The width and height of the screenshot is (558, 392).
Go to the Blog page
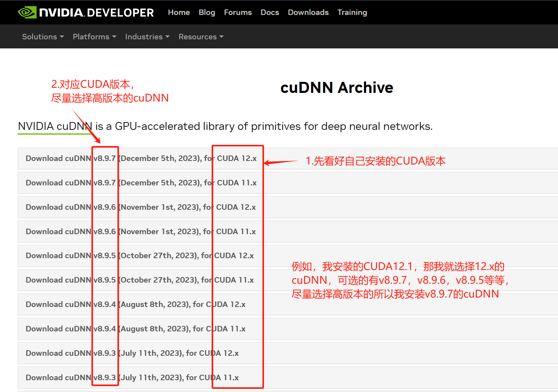tap(207, 12)
